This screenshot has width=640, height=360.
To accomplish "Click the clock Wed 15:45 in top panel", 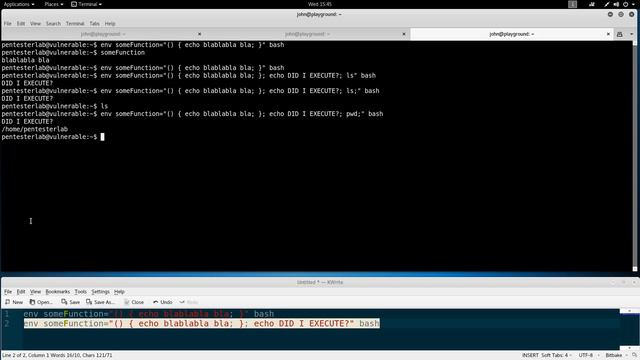I will point(320,4).
